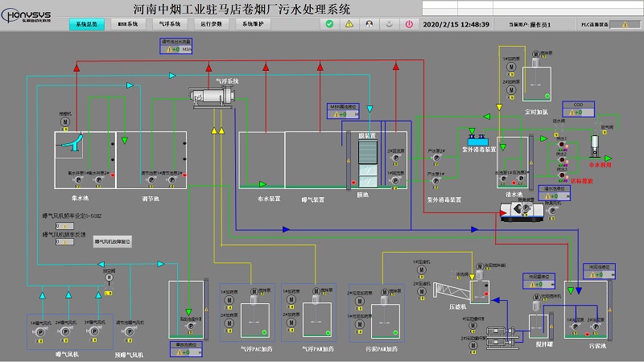Click the PLC通信状态 indicator bar
The image size is (644, 362).
pos(619,25)
